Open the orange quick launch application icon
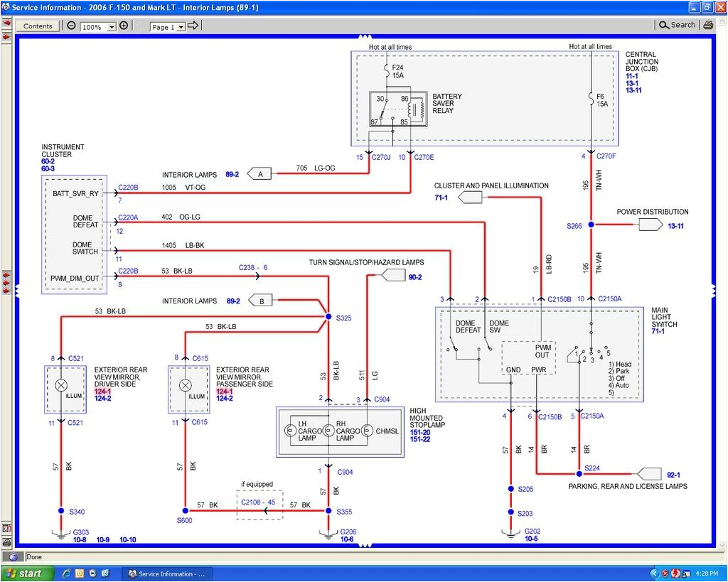Screen dimensions: 728x582 [80, 573]
